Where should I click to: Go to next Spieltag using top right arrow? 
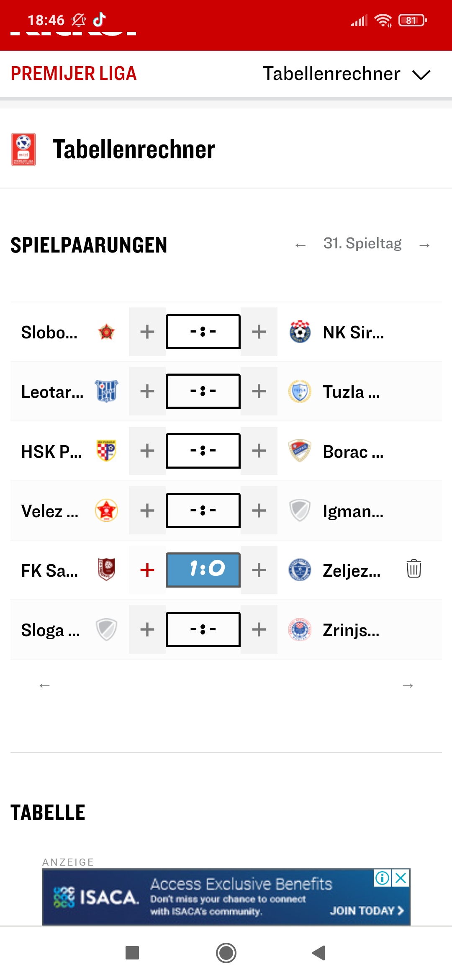[424, 245]
